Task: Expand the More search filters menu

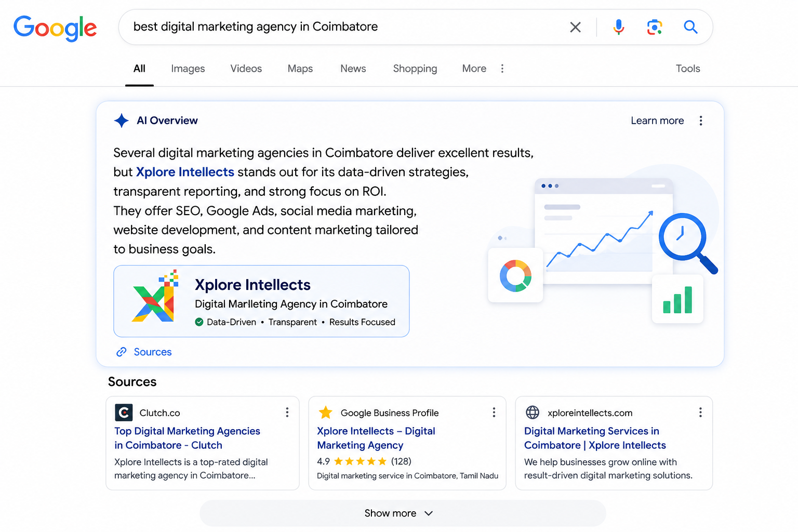Action: [483, 69]
